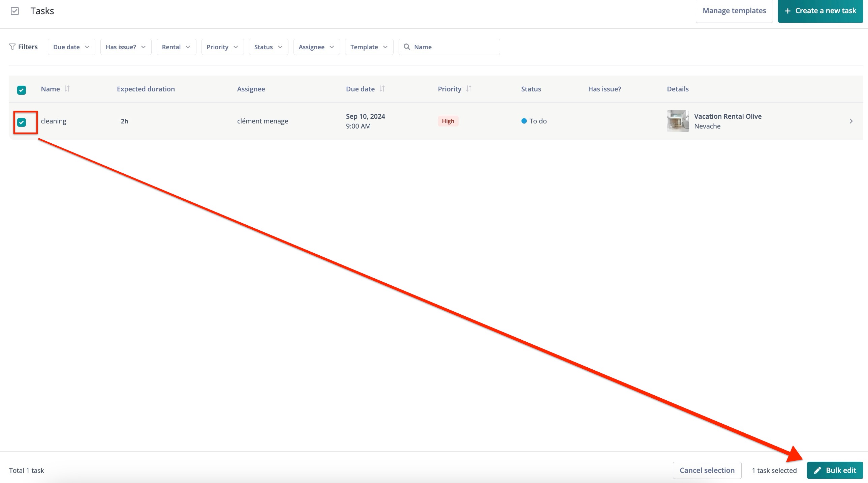This screenshot has width=868, height=483.
Task: Sort by Priority arrows icon
Action: [469, 89]
